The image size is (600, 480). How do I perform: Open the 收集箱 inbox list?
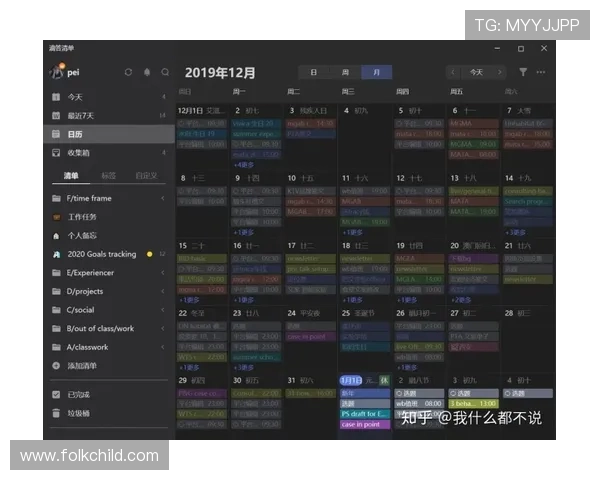(x=78, y=153)
